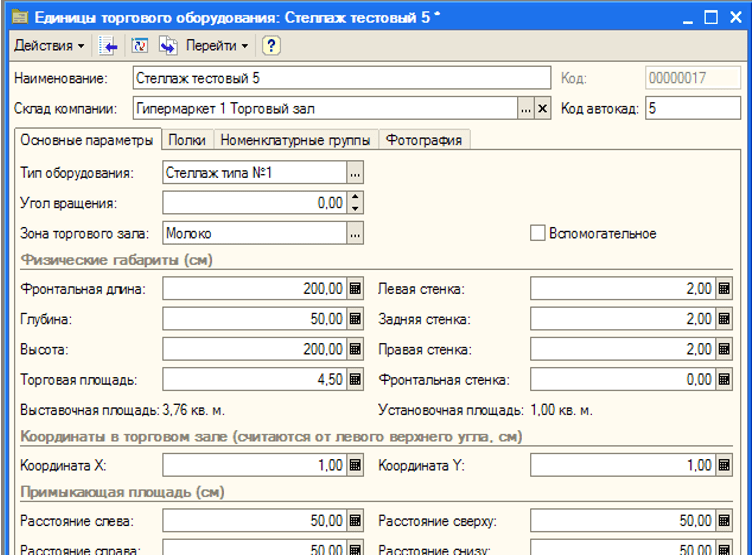Click the Правая стенка value field

click(623, 349)
